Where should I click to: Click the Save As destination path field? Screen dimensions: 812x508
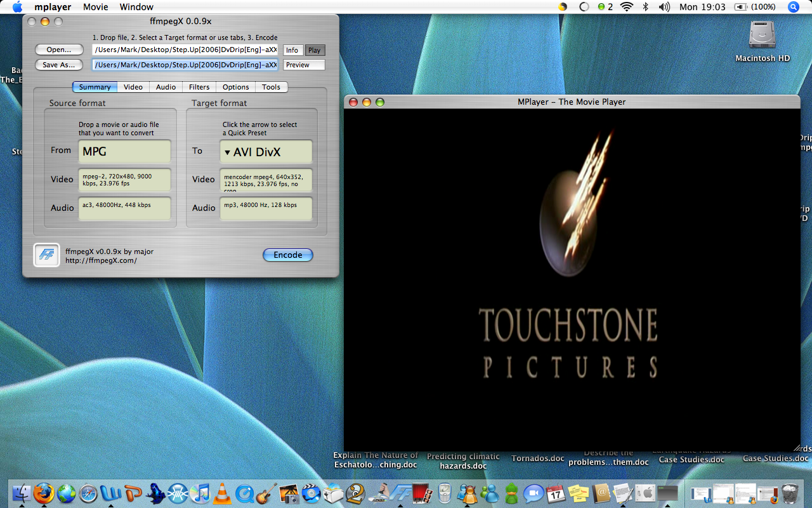tap(185, 65)
